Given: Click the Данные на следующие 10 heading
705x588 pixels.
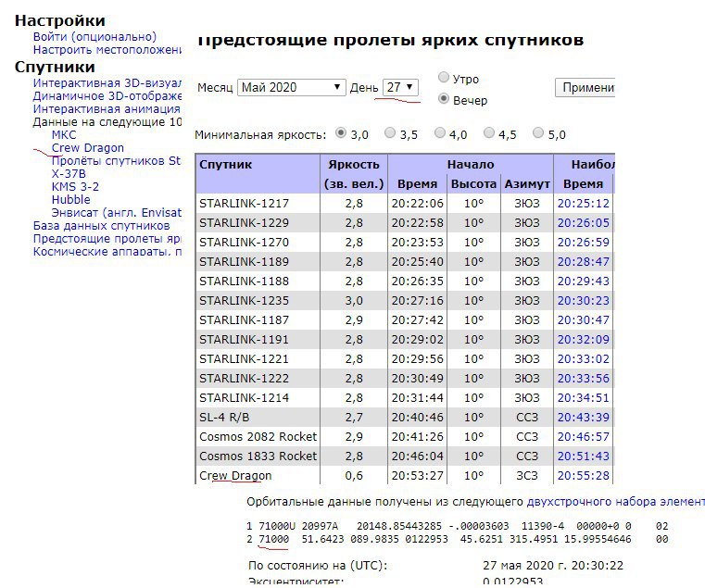Looking at the screenshot, I should pyautogui.click(x=107, y=122).
